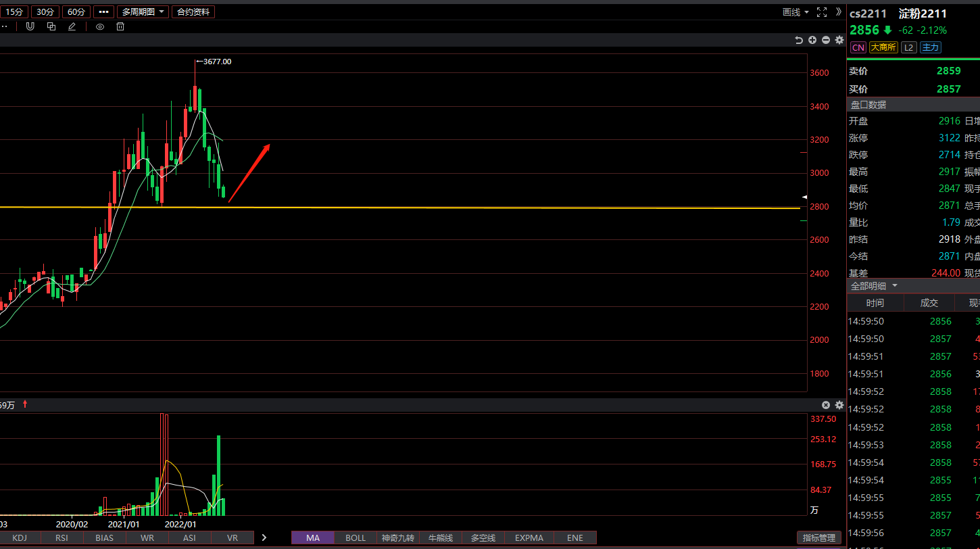Image resolution: width=980 pixels, height=549 pixels.
Task: Switch to 牛熊线 indicator
Action: pyautogui.click(x=441, y=538)
